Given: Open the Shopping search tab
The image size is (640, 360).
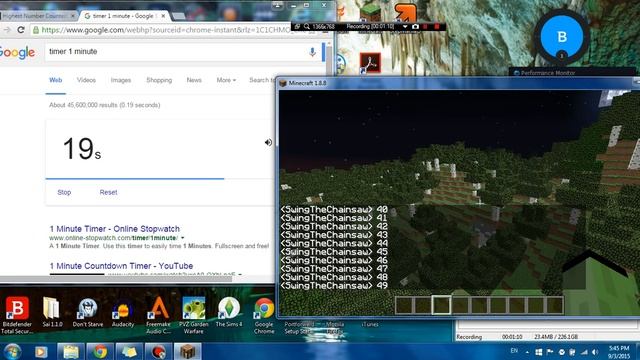Looking at the screenshot, I should coord(159,80).
